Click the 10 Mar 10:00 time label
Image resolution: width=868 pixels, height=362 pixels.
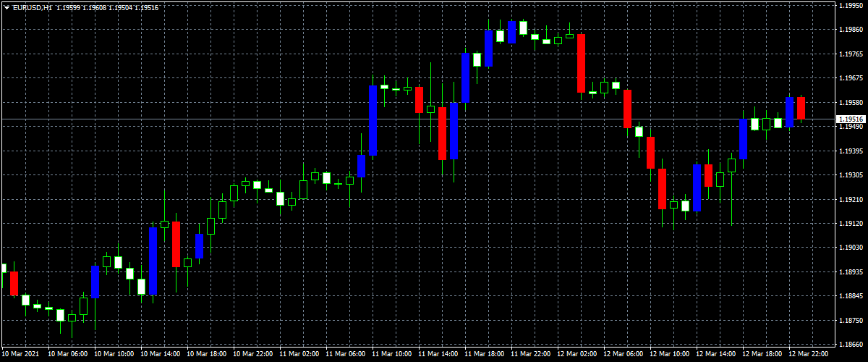pyautogui.click(x=116, y=355)
